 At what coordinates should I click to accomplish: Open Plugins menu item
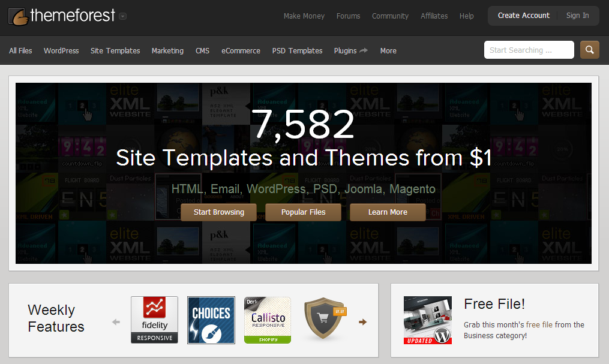coord(345,51)
